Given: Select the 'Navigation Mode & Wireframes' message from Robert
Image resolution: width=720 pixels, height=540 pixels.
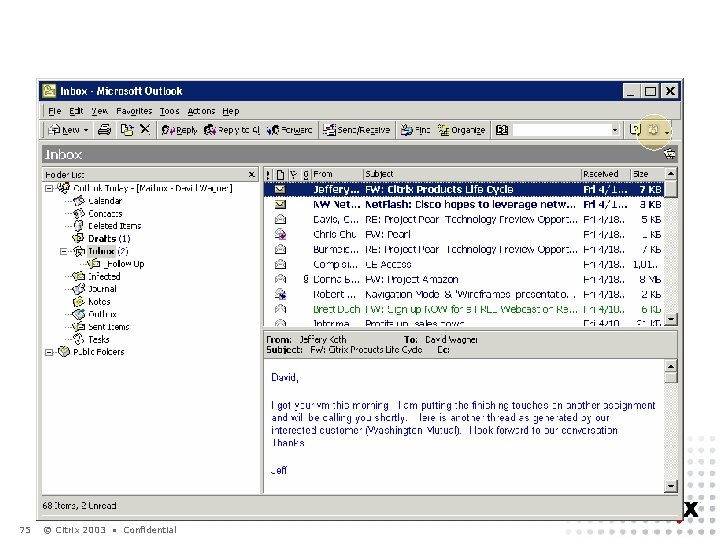Looking at the screenshot, I should tap(464, 294).
